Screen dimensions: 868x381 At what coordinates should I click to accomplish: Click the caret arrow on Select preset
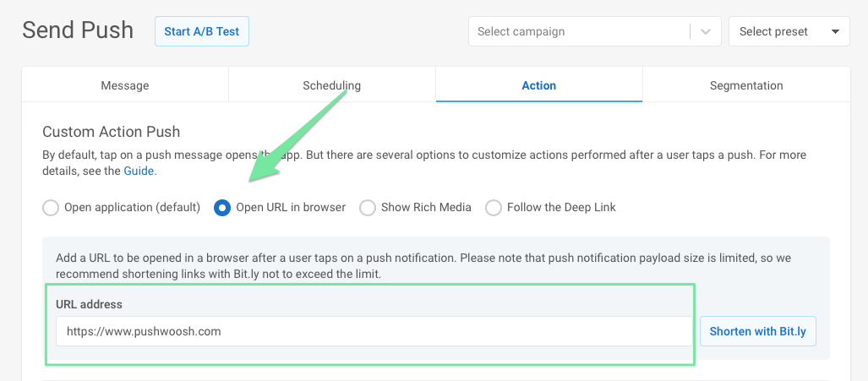pos(835,32)
